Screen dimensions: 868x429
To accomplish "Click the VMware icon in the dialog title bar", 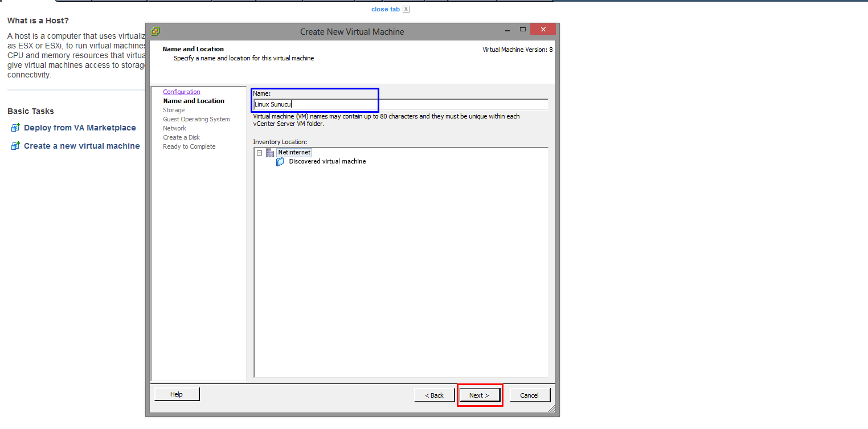I will (155, 31).
